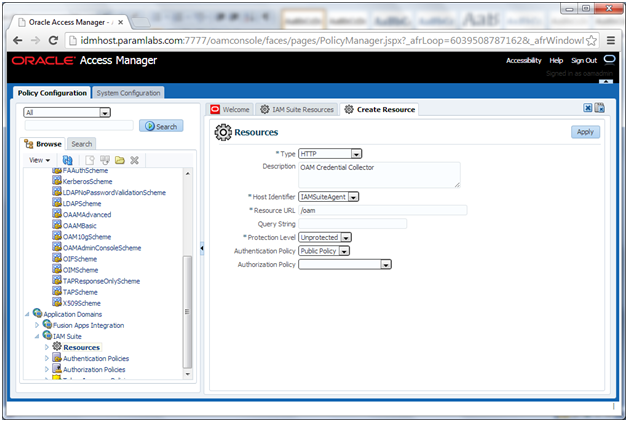Click the Authentication Policies icon

tap(57, 357)
